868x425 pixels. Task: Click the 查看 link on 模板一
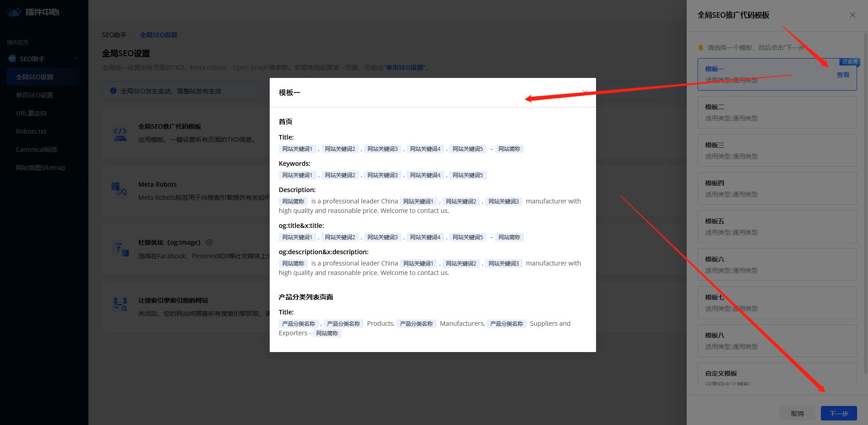point(843,75)
